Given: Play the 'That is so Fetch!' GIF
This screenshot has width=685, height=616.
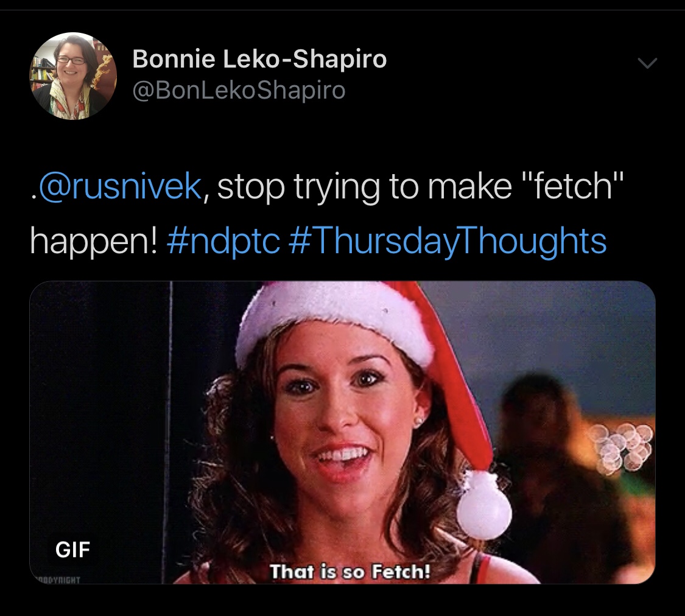Looking at the screenshot, I should click(342, 432).
